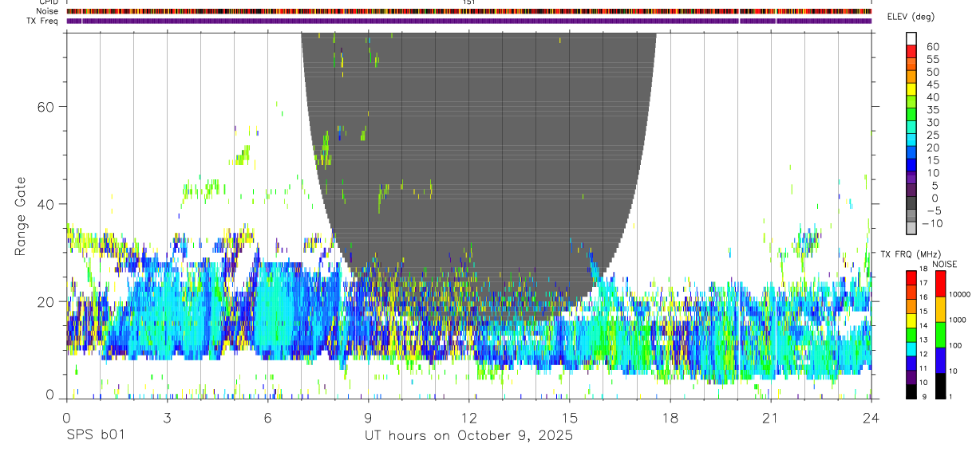Click the '1' label on NOISE scale
The width and height of the screenshot is (980, 452).
pos(949,396)
